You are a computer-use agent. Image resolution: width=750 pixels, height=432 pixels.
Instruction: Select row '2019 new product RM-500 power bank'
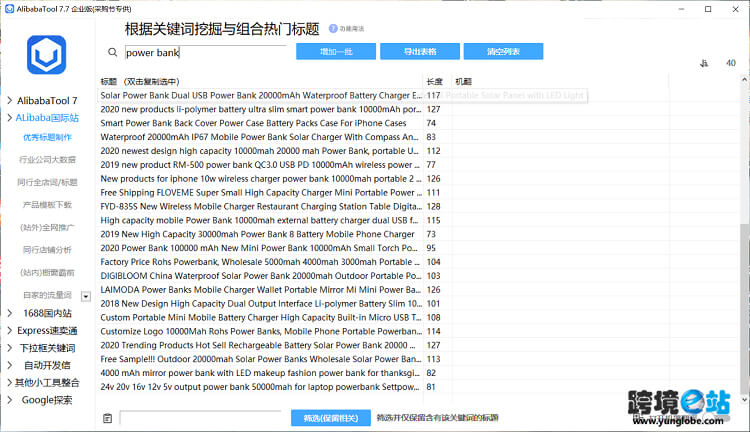261,165
